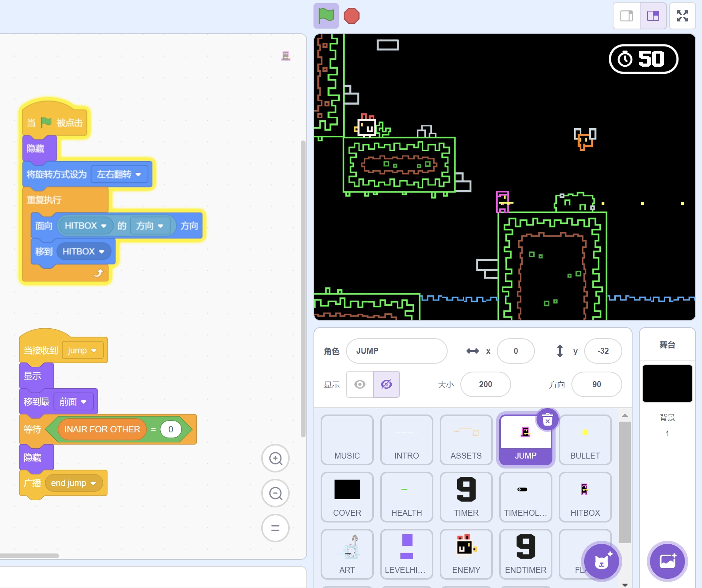Open the HITBOX dropdown in 面向 block
The image size is (702, 588).
[x=86, y=226]
